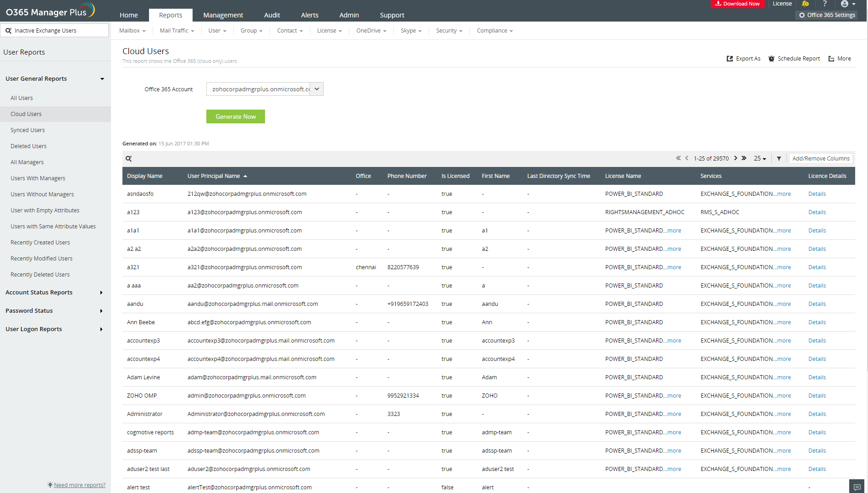Screen dimensions: 868x493
Task: Click the More options icon
Action: (831, 59)
